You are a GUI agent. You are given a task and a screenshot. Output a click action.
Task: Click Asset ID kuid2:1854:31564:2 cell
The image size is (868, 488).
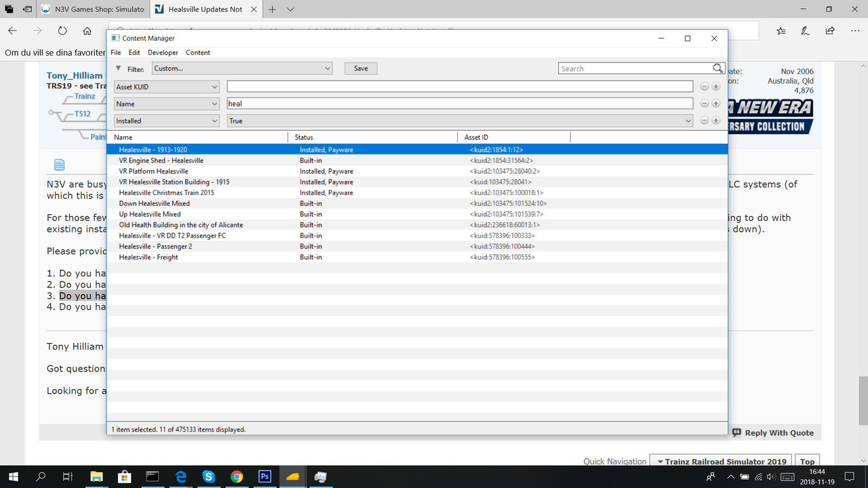tap(502, 161)
